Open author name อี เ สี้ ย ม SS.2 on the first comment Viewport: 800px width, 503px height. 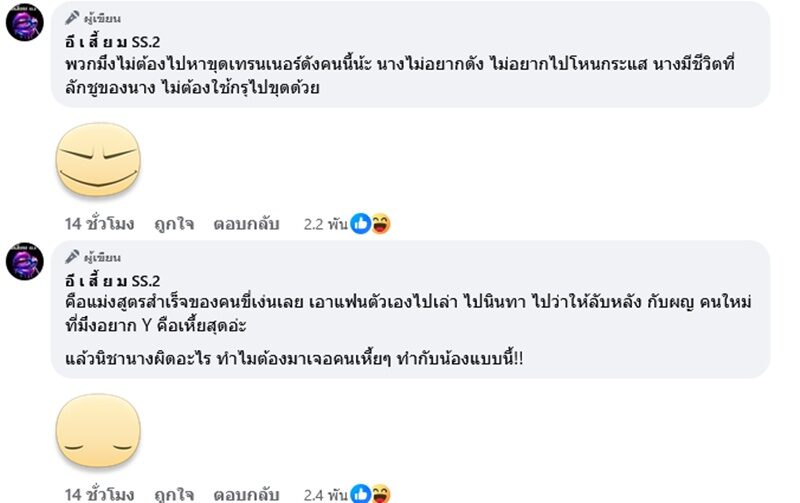[108, 39]
